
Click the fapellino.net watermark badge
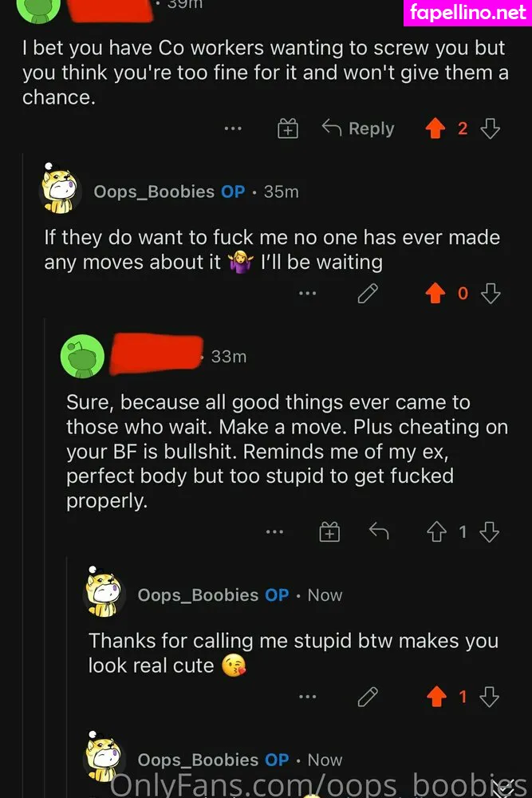pyautogui.click(x=468, y=13)
